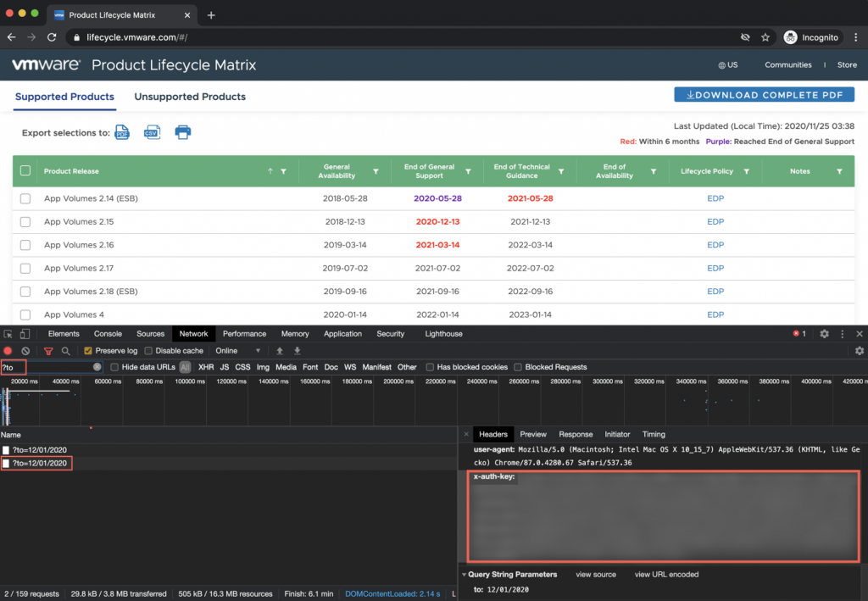
Task: Export selections to PDF icon
Action: [x=122, y=132]
